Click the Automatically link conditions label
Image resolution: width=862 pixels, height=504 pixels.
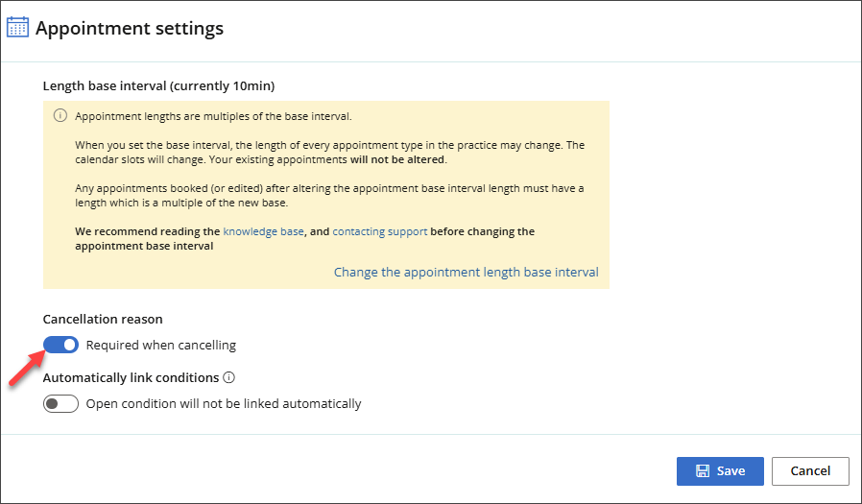click(131, 377)
